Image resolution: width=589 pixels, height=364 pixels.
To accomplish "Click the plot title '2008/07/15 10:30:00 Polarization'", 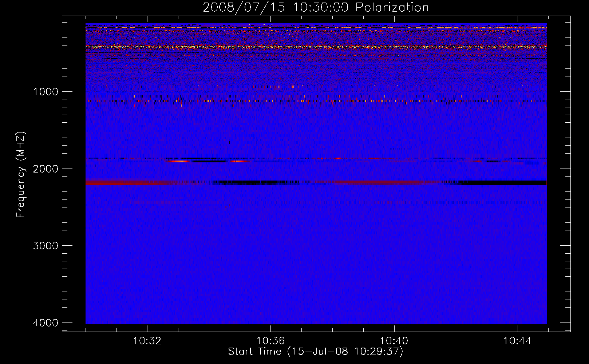I will (x=316, y=8).
